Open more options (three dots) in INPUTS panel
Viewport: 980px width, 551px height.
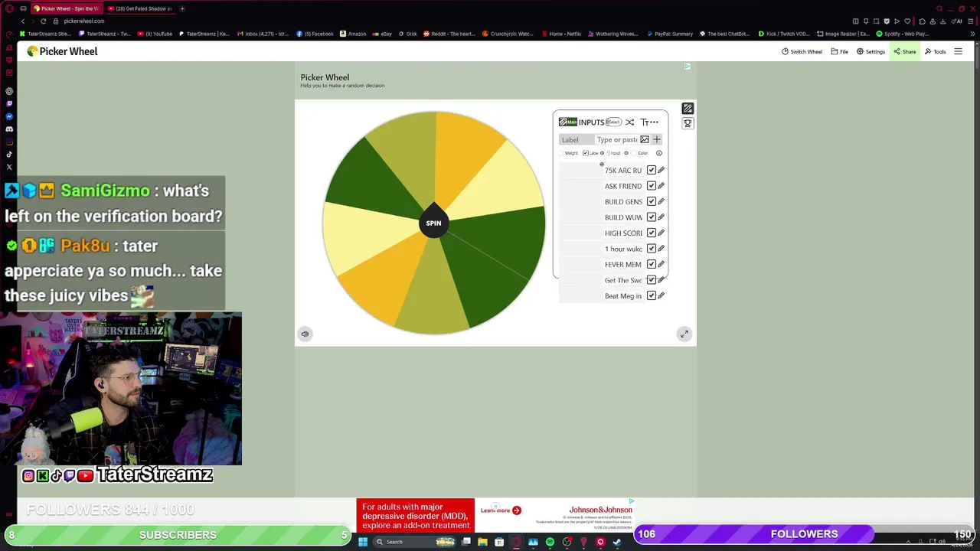(x=654, y=122)
